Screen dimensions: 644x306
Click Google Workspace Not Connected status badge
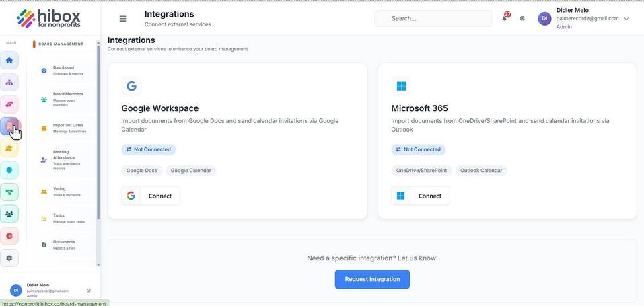(x=149, y=149)
